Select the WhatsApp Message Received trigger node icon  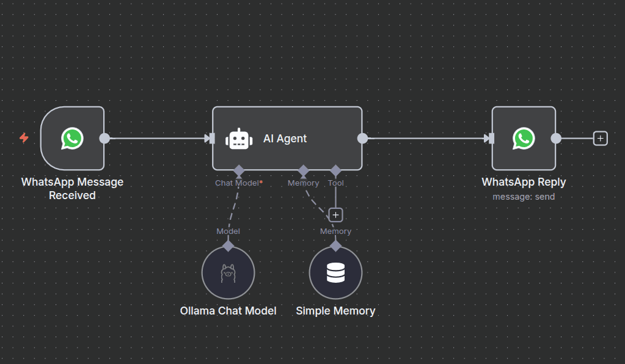pyautogui.click(x=72, y=139)
